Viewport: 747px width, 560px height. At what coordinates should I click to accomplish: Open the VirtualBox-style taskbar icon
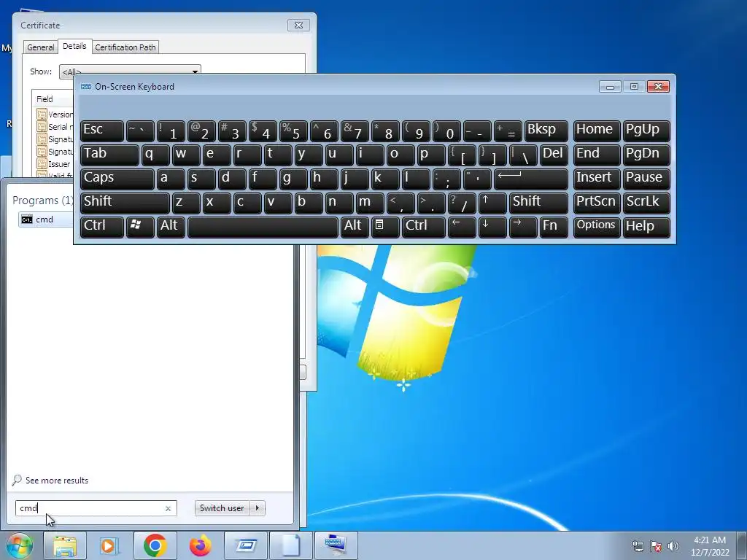click(246, 545)
